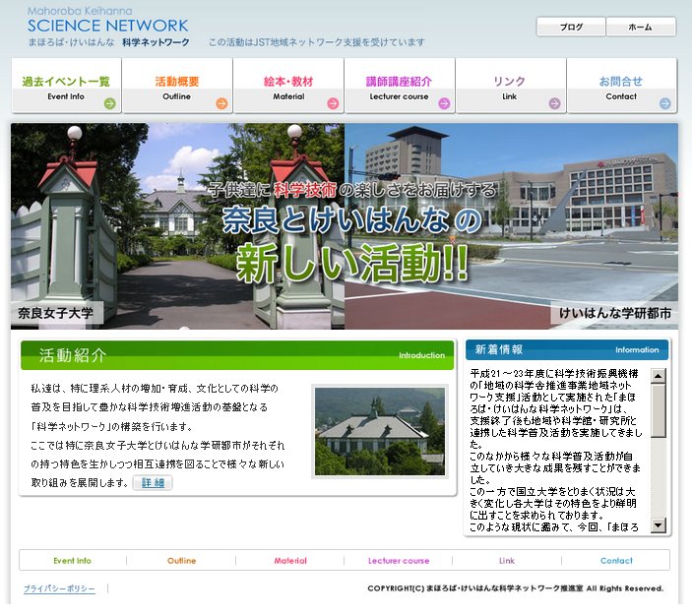Open the ブログ button at top right
692x616 pixels.
pos(571,28)
